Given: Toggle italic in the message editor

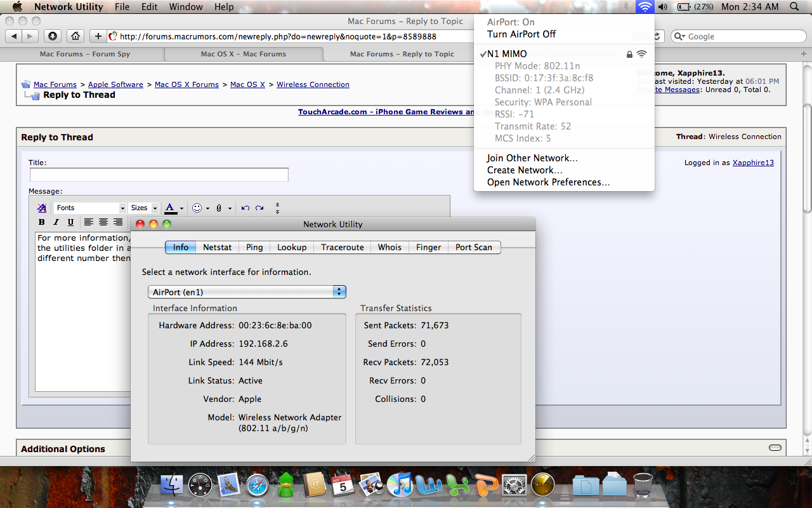Looking at the screenshot, I should click(56, 222).
